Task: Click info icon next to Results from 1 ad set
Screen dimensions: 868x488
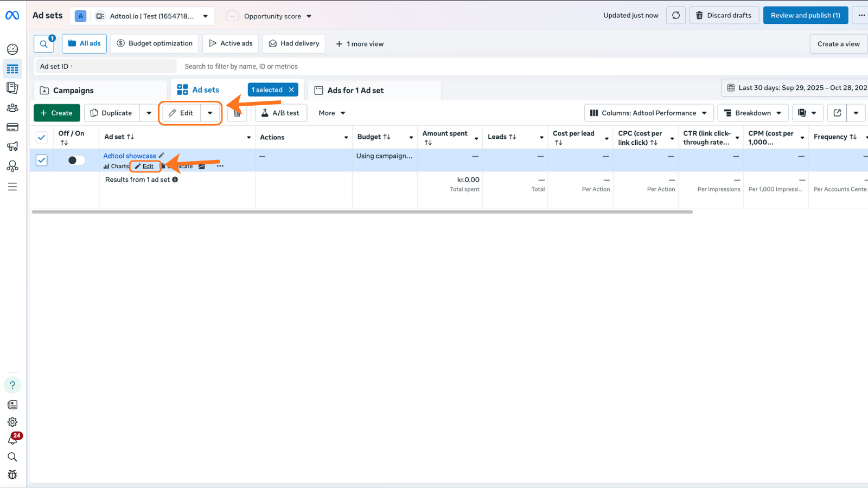Action: point(175,179)
